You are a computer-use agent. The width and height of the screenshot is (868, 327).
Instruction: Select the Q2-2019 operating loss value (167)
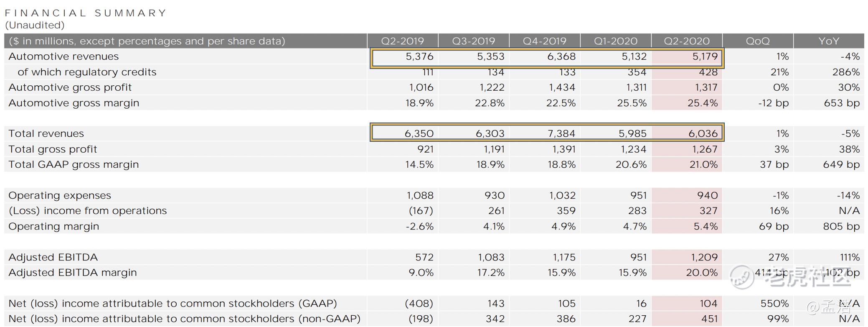tap(421, 211)
